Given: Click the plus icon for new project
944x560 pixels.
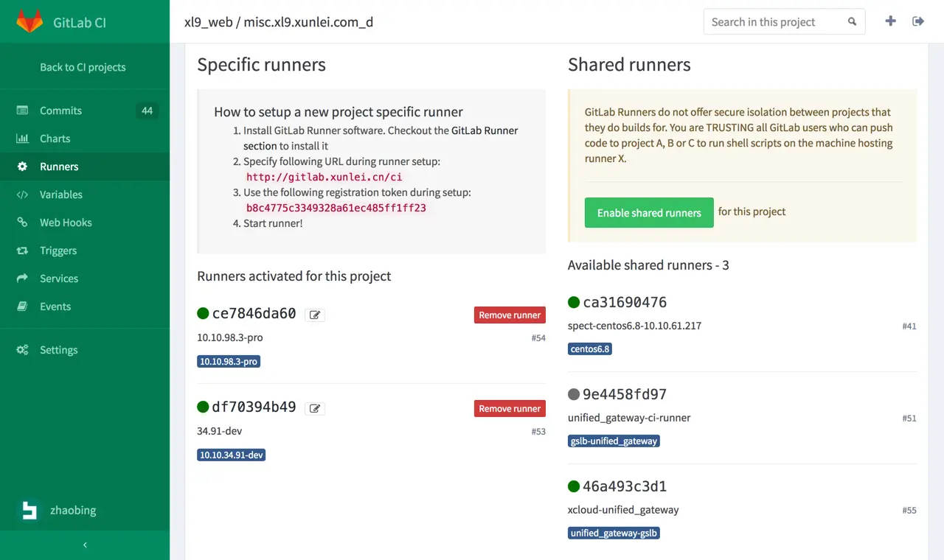Looking at the screenshot, I should [x=890, y=21].
